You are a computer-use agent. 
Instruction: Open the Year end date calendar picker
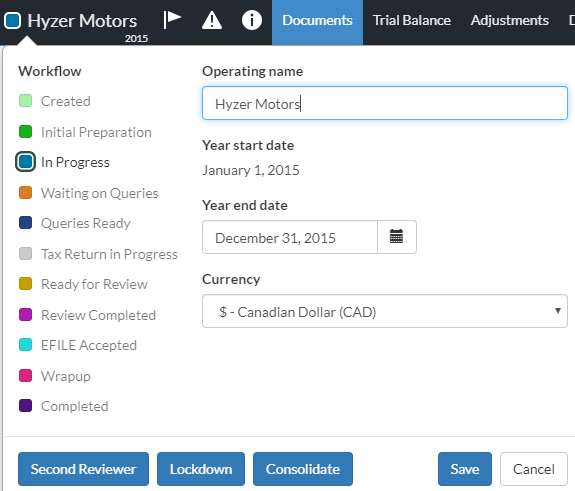click(x=397, y=237)
